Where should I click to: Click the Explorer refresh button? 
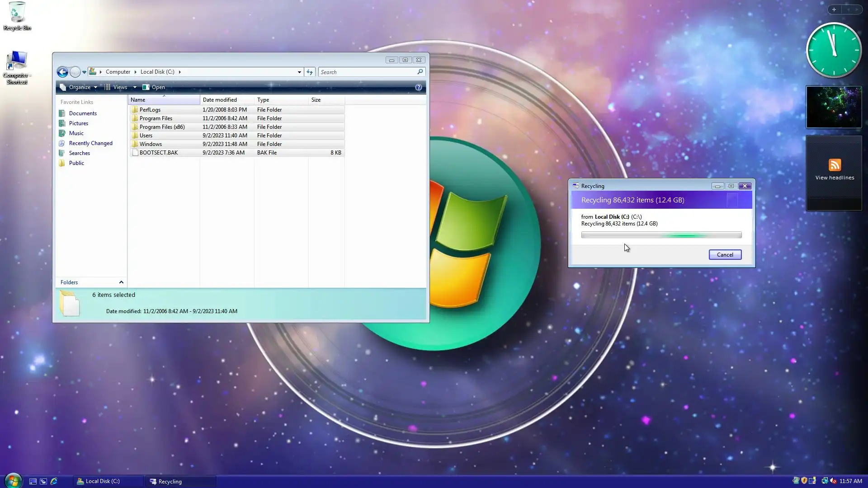pyautogui.click(x=310, y=72)
